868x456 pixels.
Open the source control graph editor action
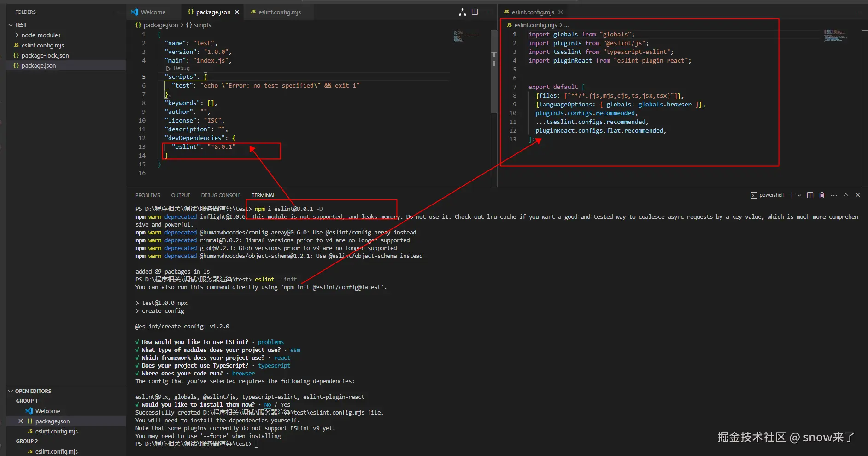(463, 12)
